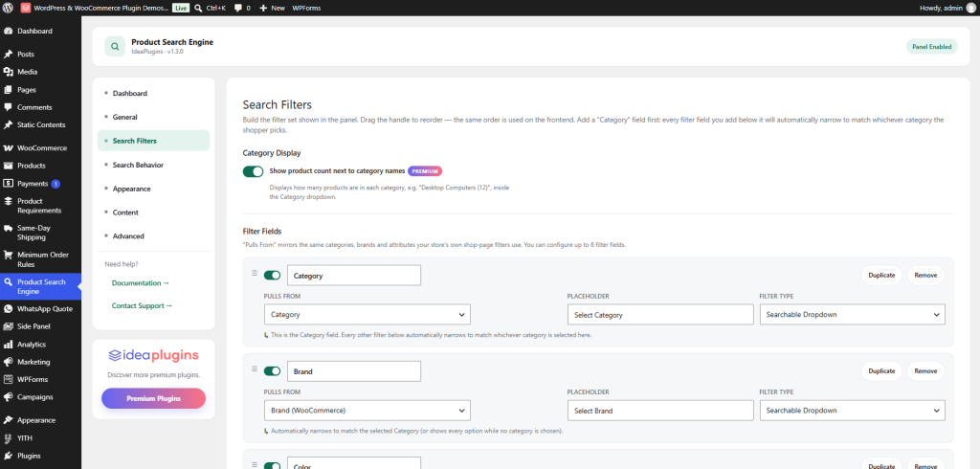Select the Search Filters tab

[154, 141]
